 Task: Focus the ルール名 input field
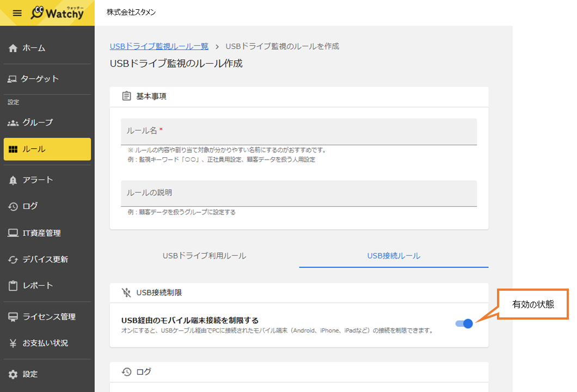click(x=299, y=131)
